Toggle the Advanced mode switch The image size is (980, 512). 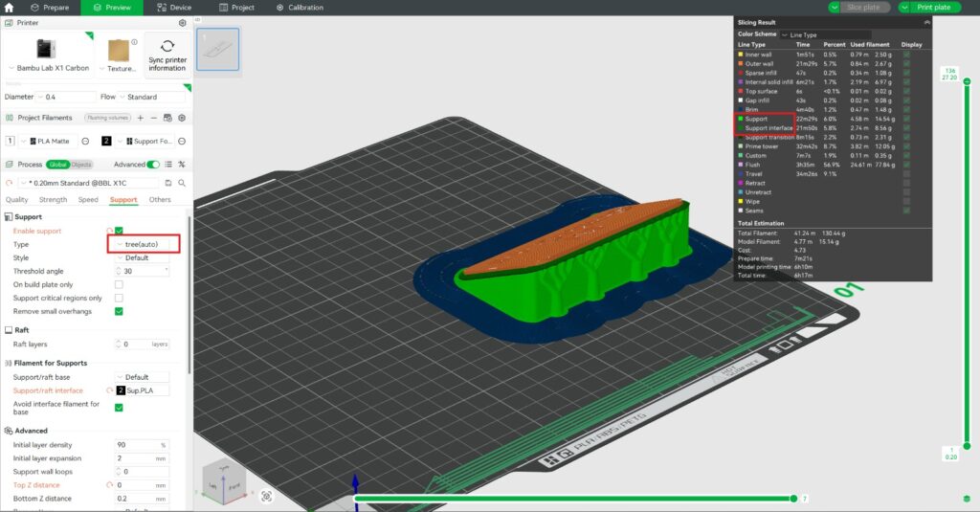coord(153,165)
